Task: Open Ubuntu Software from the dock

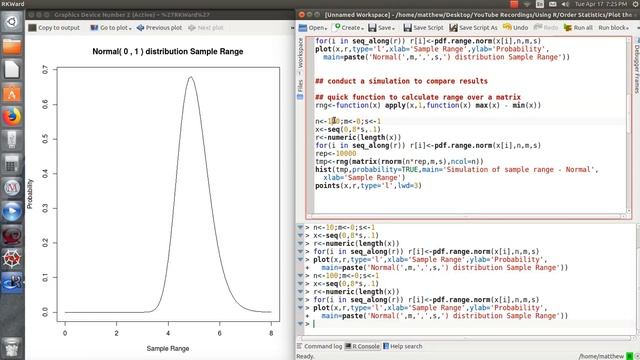Action: pyautogui.click(x=11, y=93)
